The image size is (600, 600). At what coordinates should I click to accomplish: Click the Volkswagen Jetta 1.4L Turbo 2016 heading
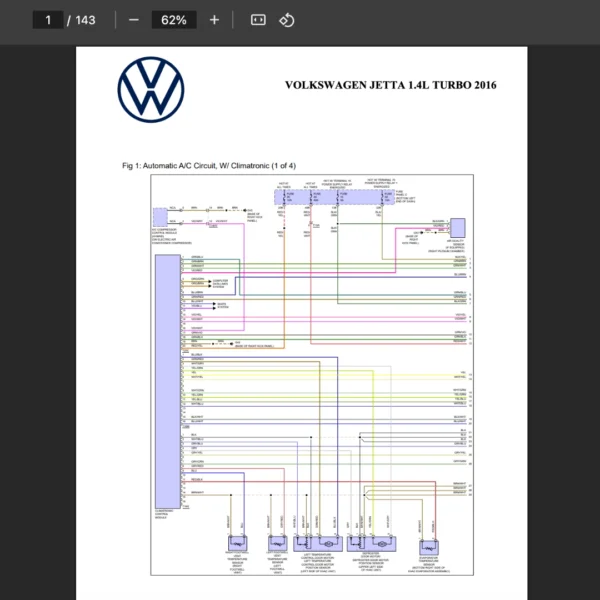tap(390, 85)
